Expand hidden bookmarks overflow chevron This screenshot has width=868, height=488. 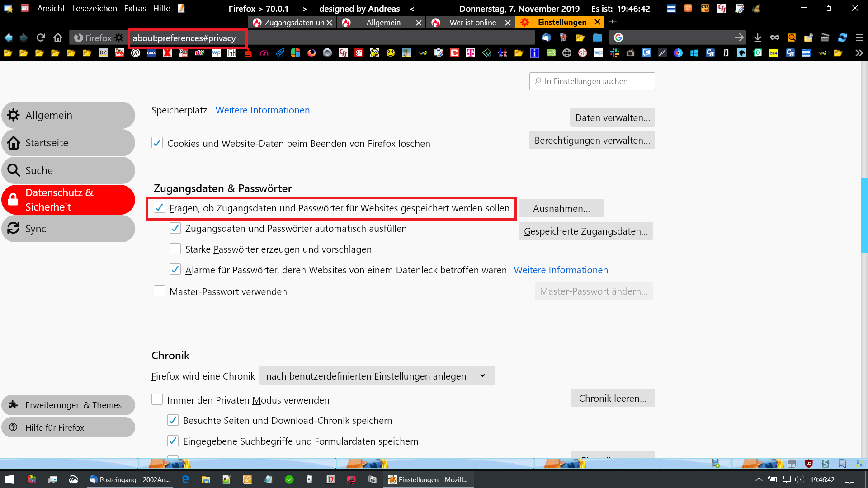pyautogui.click(x=859, y=53)
